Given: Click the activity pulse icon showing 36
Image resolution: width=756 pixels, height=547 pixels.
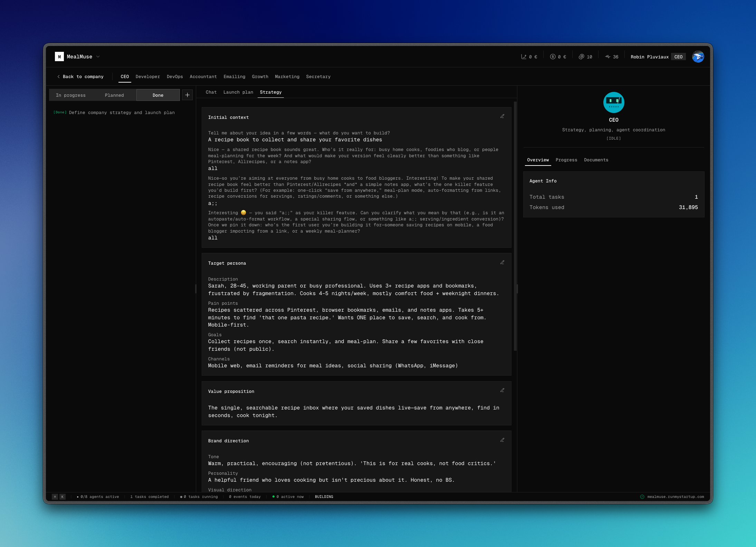Looking at the screenshot, I should pyautogui.click(x=608, y=56).
